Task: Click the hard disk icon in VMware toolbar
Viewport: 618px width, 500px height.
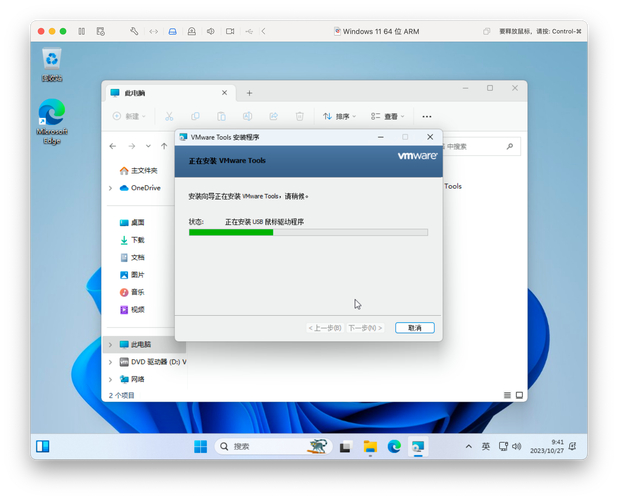Action: click(172, 31)
